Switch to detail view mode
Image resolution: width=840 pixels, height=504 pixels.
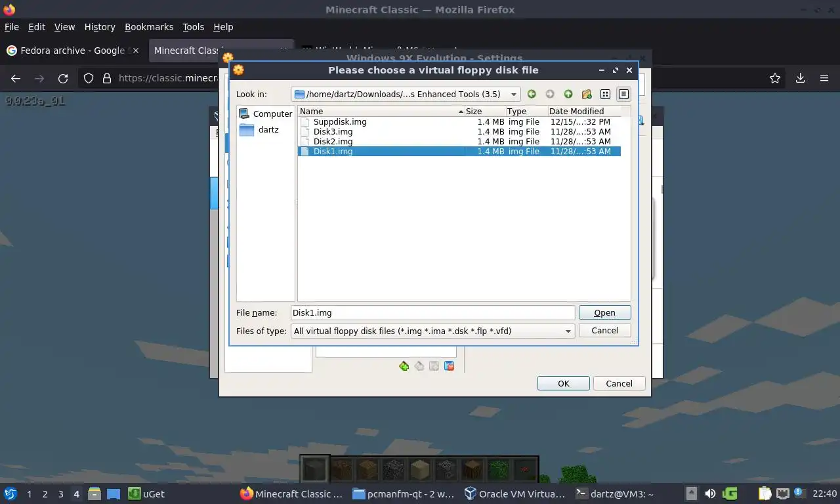623,94
